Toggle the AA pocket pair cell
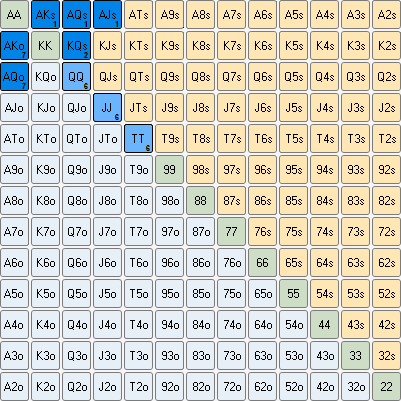The width and height of the screenshot is (401, 401). (x=14, y=15)
